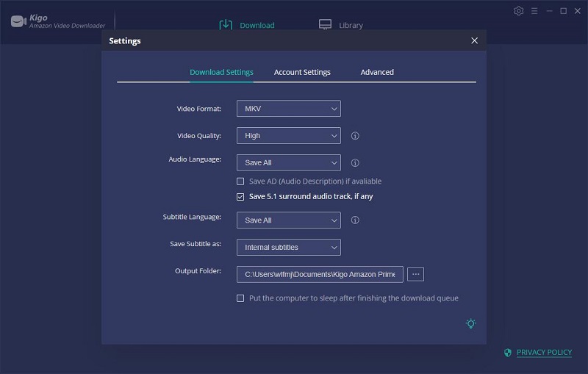Viewport: 588px width, 374px height.
Task: Switch to Download Settings tab
Action: [221, 72]
